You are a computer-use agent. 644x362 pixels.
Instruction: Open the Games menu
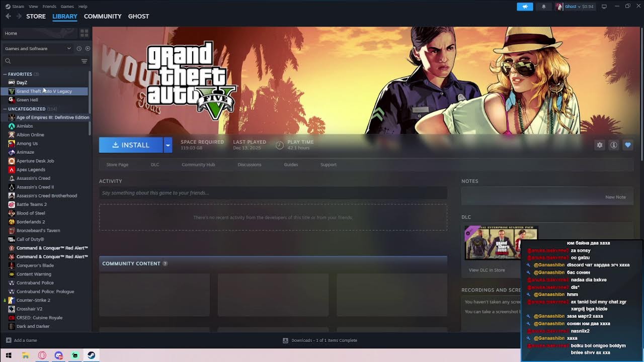[67, 7]
